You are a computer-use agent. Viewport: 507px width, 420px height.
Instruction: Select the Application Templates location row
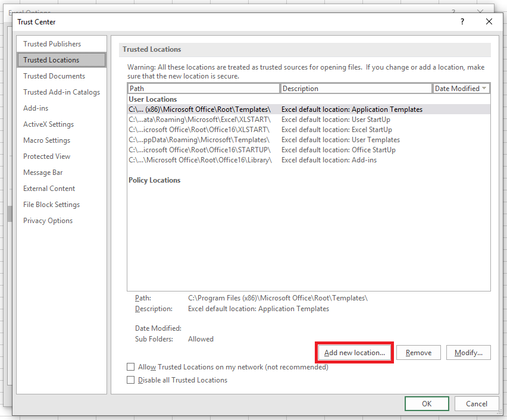point(309,109)
